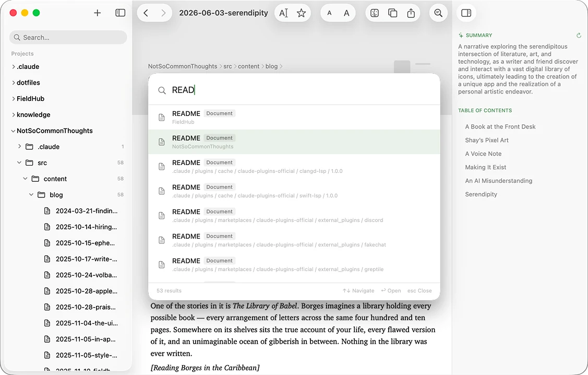Click the sparkle icon next to SUMMARY
The width and height of the screenshot is (588, 375).
tap(461, 36)
